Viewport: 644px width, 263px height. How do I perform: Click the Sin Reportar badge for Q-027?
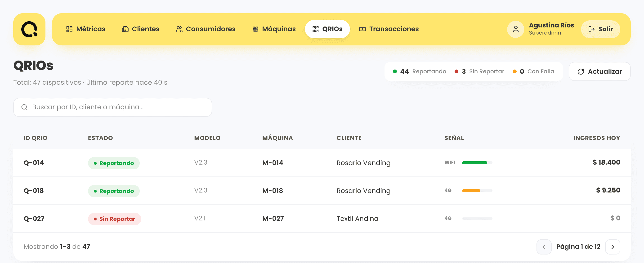point(115,219)
